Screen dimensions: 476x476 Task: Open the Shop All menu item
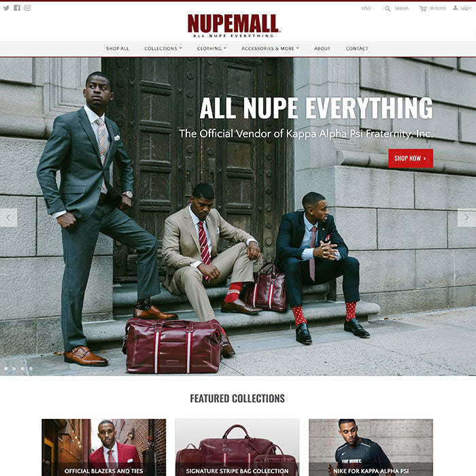pos(118,48)
